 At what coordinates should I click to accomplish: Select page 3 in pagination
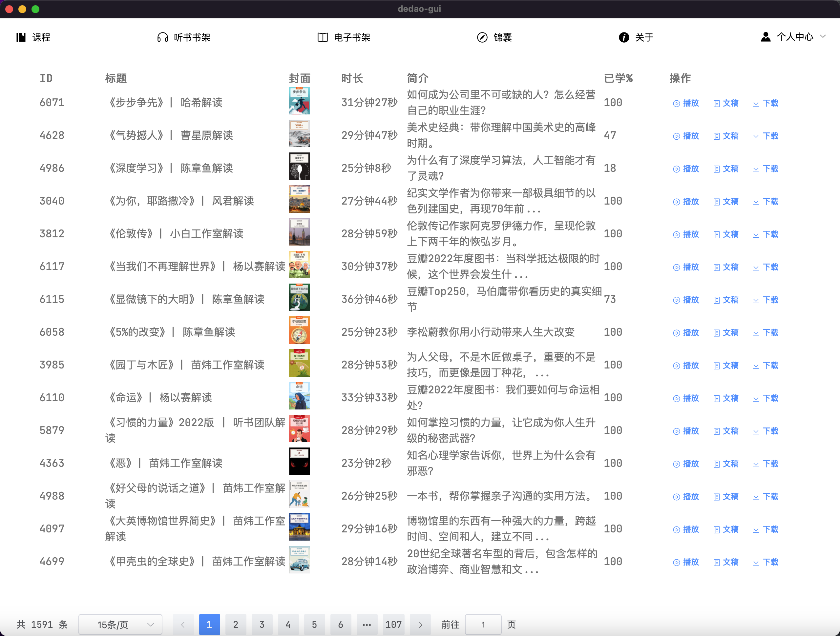(x=262, y=624)
